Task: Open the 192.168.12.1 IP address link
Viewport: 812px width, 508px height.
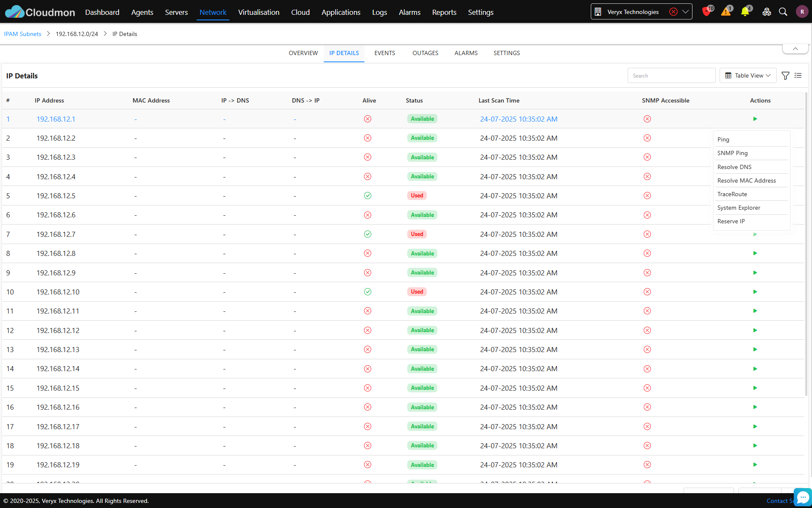Action: [x=56, y=119]
